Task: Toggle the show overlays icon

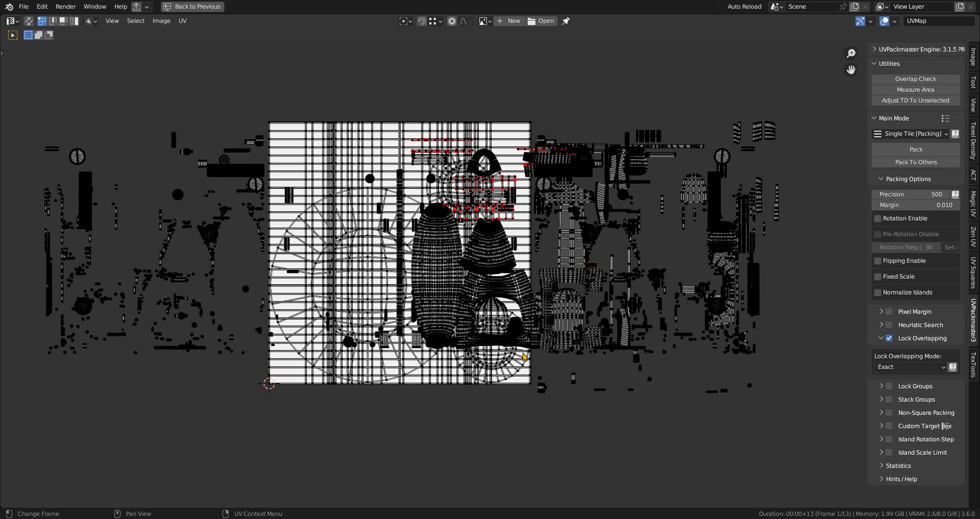Action: point(885,21)
